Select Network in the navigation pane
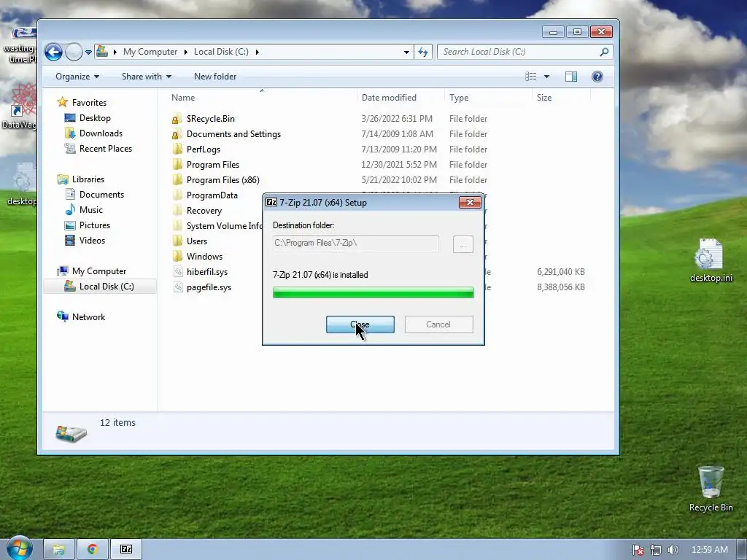The image size is (747, 560). (x=88, y=316)
